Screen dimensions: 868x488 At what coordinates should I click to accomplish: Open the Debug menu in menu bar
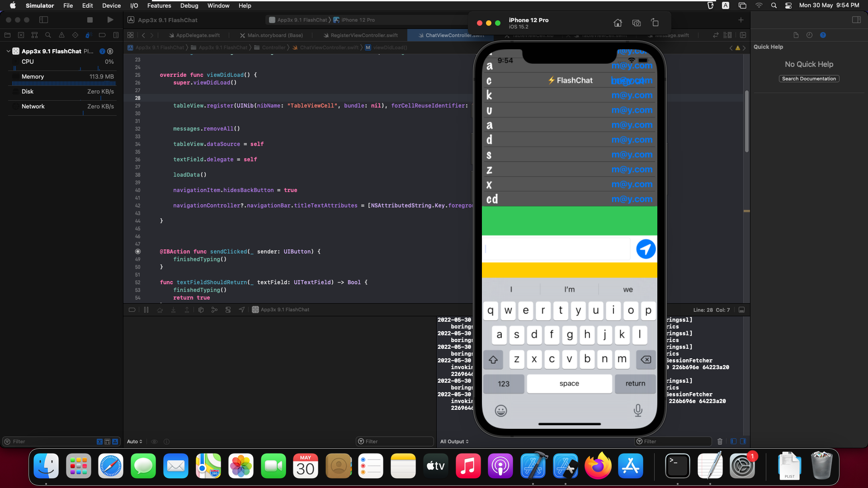pos(189,5)
